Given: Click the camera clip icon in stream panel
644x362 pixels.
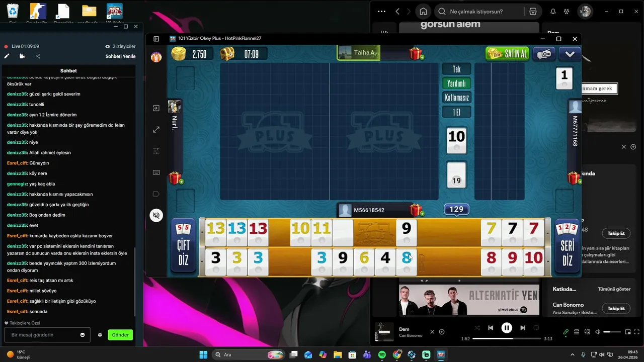Looking at the screenshot, I should (x=22, y=56).
